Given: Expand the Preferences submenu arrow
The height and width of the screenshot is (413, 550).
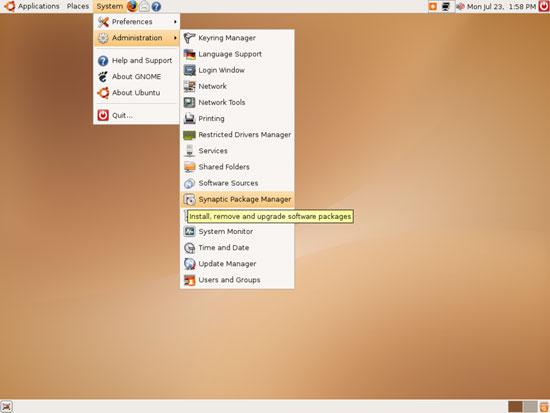Looking at the screenshot, I should [x=175, y=22].
